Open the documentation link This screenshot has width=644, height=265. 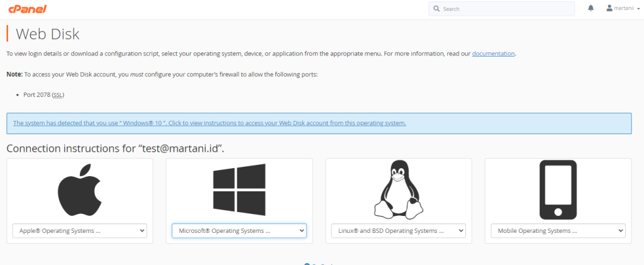click(x=493, y=54)
